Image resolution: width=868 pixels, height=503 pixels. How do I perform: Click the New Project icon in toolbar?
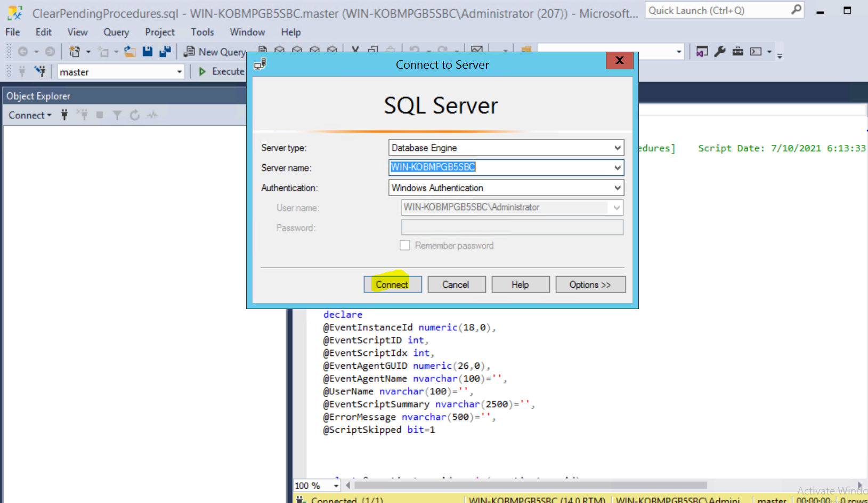[75, 52]
